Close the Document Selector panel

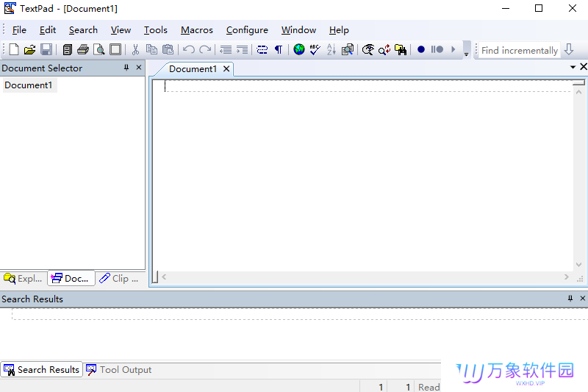[x=139, y=68]
